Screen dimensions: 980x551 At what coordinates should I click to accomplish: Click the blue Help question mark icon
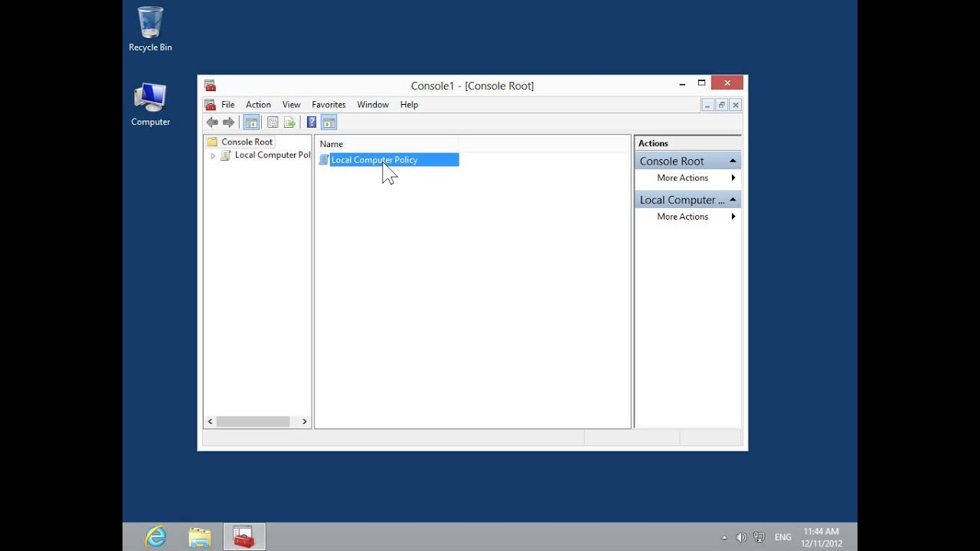312,122
